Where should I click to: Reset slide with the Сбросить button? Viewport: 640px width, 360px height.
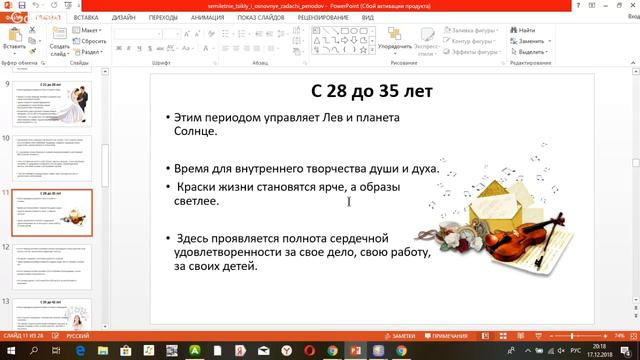pos(89,41)
